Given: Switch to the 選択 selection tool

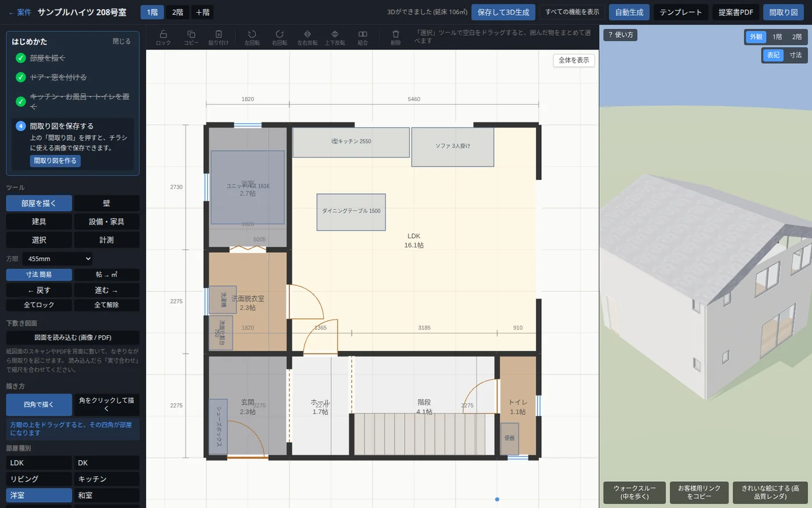Looking at the screenshot, I should 39,240.
